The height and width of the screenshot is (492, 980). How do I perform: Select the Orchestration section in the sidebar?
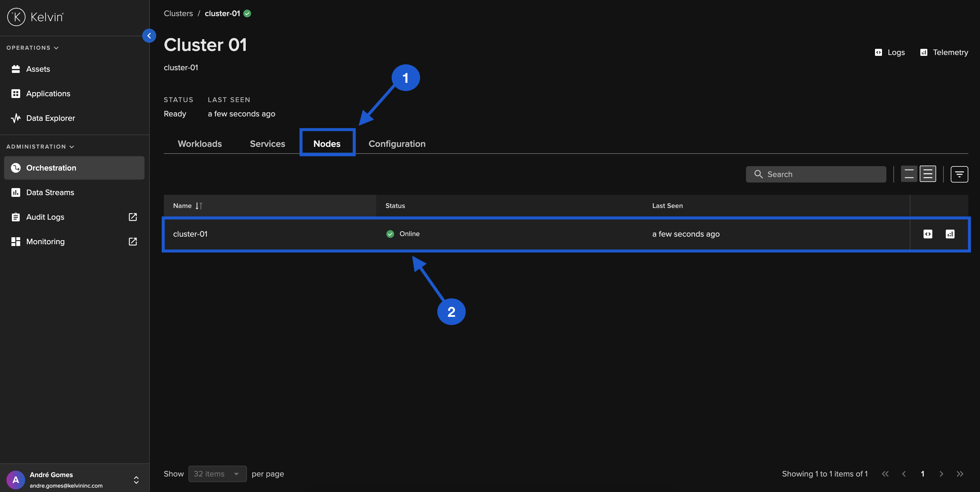tap(51, 168)
